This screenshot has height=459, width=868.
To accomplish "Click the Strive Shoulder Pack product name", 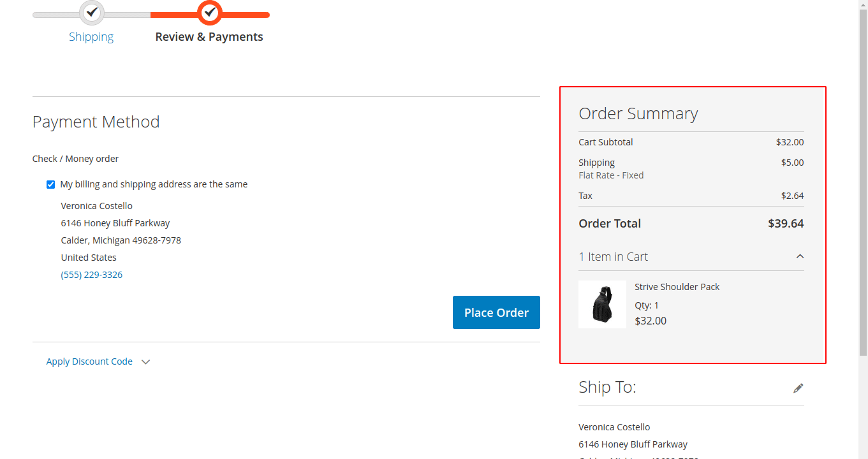I will click(677, 287).
